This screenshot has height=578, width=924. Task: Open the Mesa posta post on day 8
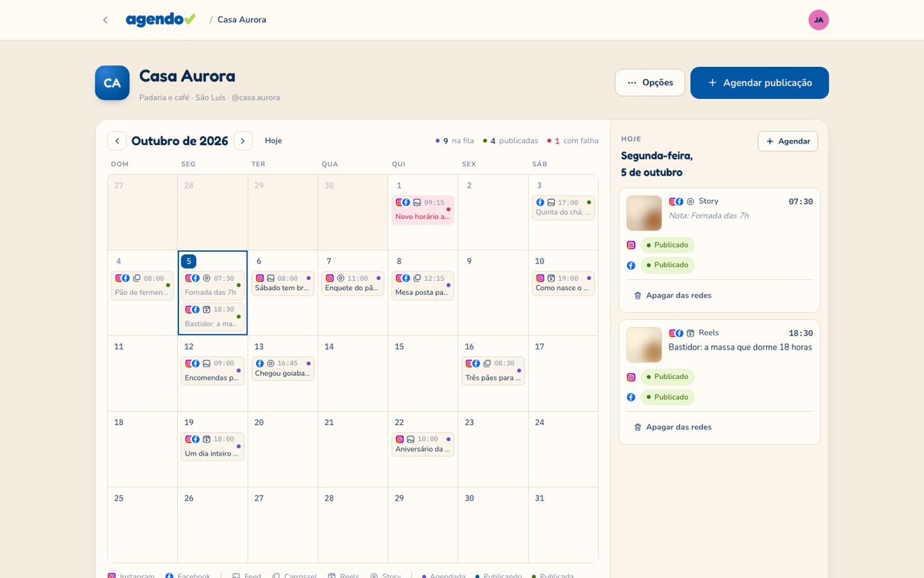click(423, 285)
